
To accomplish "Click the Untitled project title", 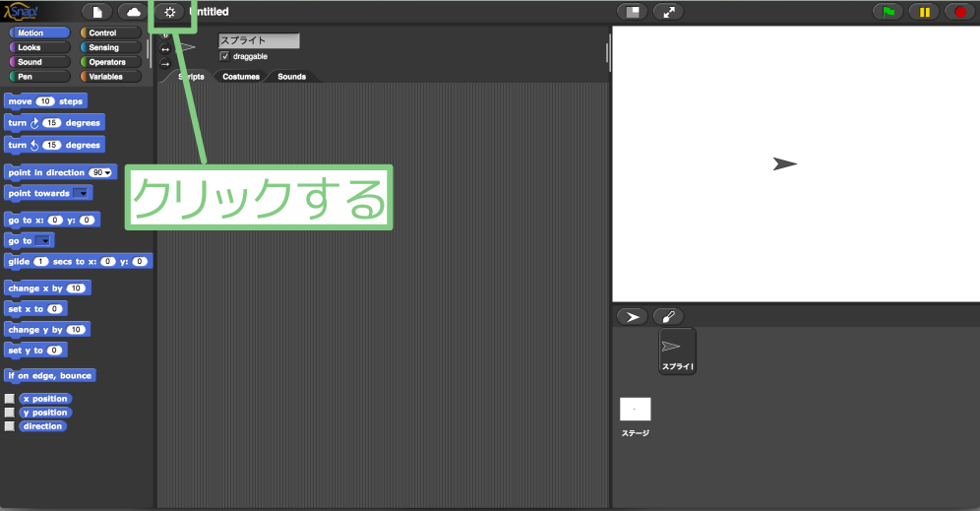I will pyautogui.click(x=210, y=12).
